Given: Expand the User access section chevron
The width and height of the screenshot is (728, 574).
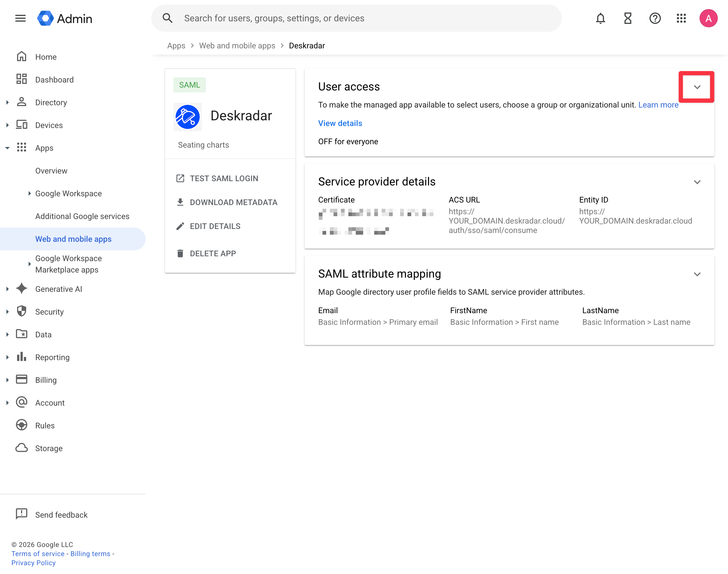Looking at the screenshot, I should (x=697, y=87).
